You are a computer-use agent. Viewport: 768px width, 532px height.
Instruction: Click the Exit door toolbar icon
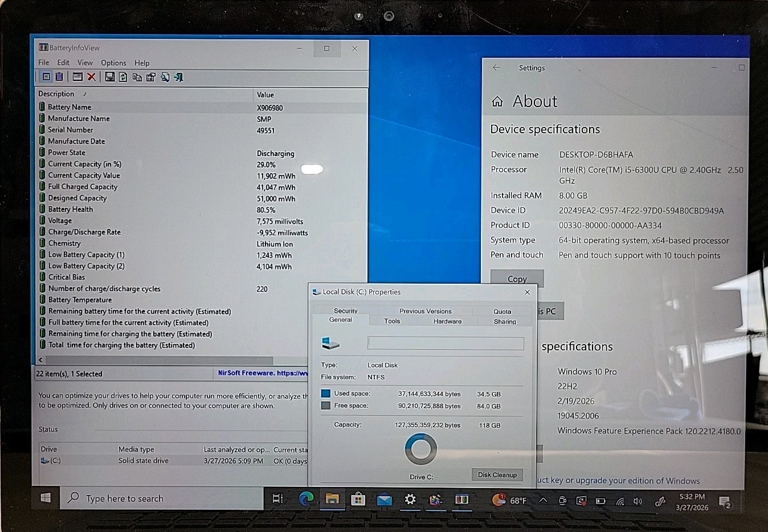[178, 77]
